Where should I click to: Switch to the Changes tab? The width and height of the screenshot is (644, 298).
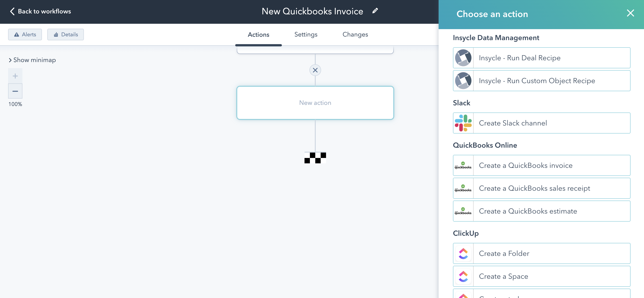click(355, 35)
